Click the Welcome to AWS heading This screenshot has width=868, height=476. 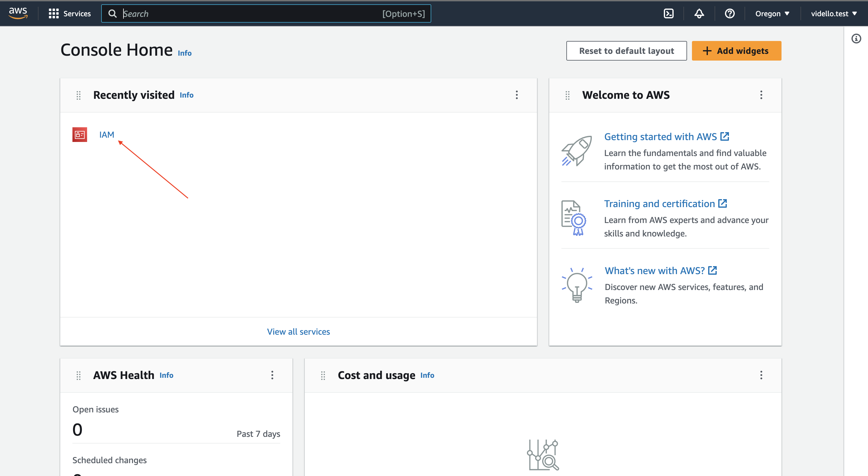pos(626,95)
